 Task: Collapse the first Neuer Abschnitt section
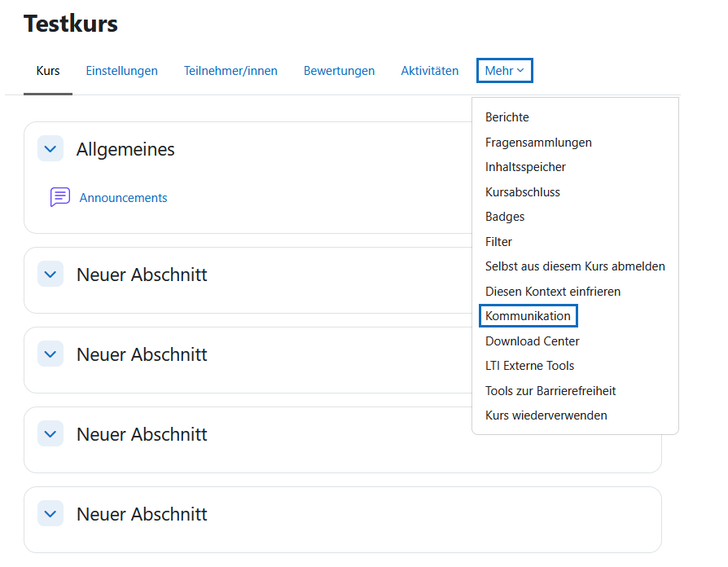tap(50, 275)
